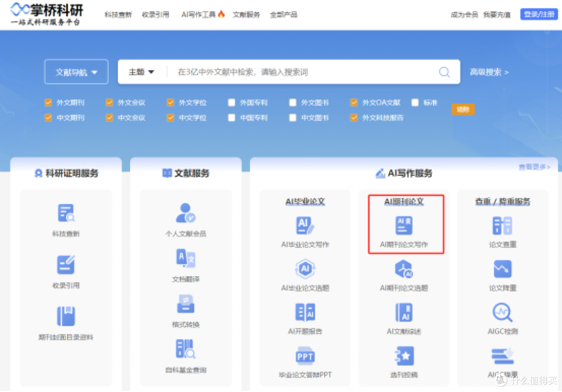Screen dimensions: 562x392
Task: Open the AIGC检测 magnifier icon
Action: point(503,312)
